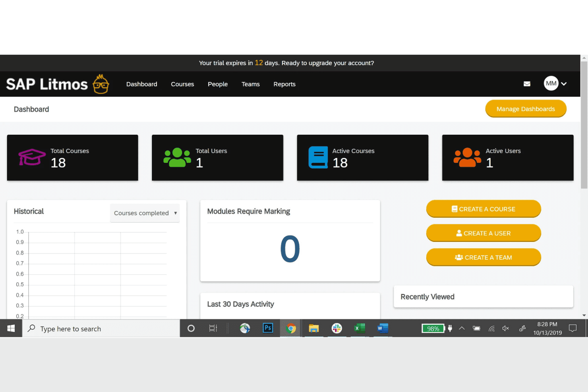
Task: Click the green Total Users group icon
Action: point(177,157)
